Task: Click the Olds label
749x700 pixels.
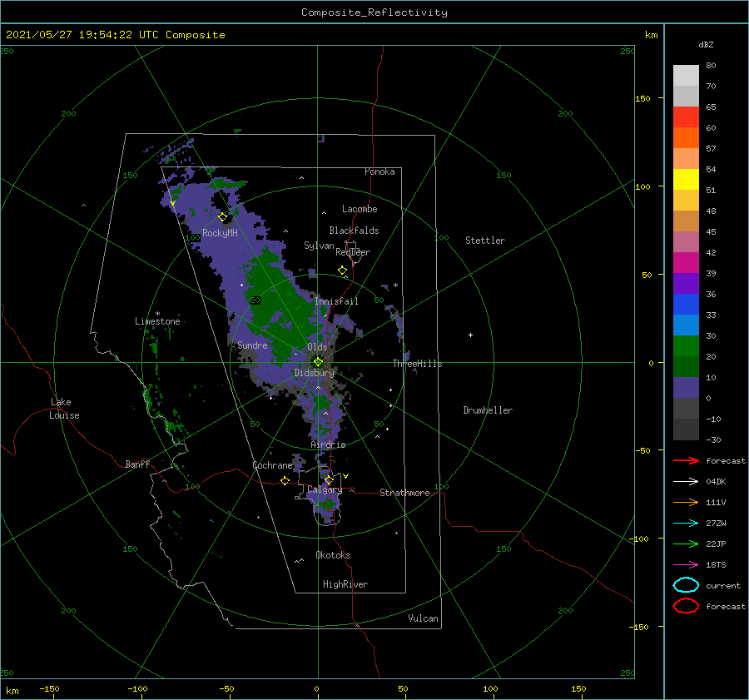Action: tap(317, 347)
